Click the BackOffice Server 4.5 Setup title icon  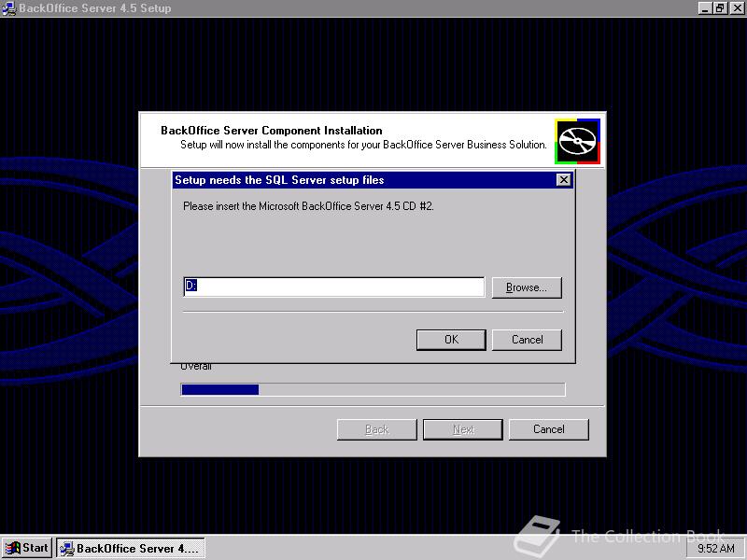(8, 8)
